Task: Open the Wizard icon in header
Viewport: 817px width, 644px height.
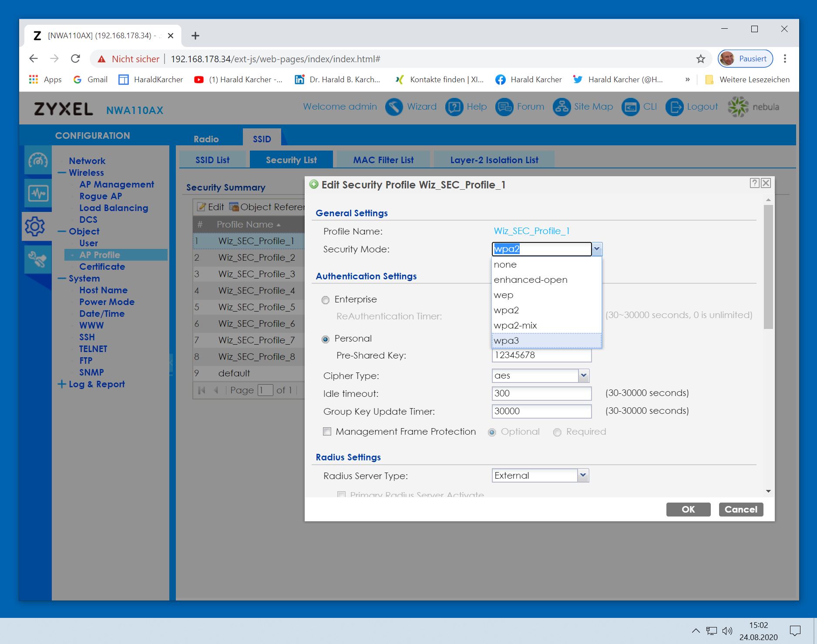Action: coord(394,107)
